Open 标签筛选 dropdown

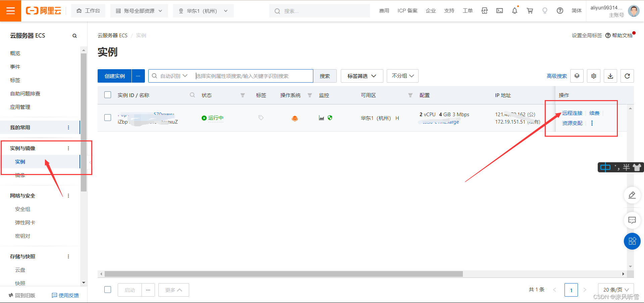[x=362, y=76]
